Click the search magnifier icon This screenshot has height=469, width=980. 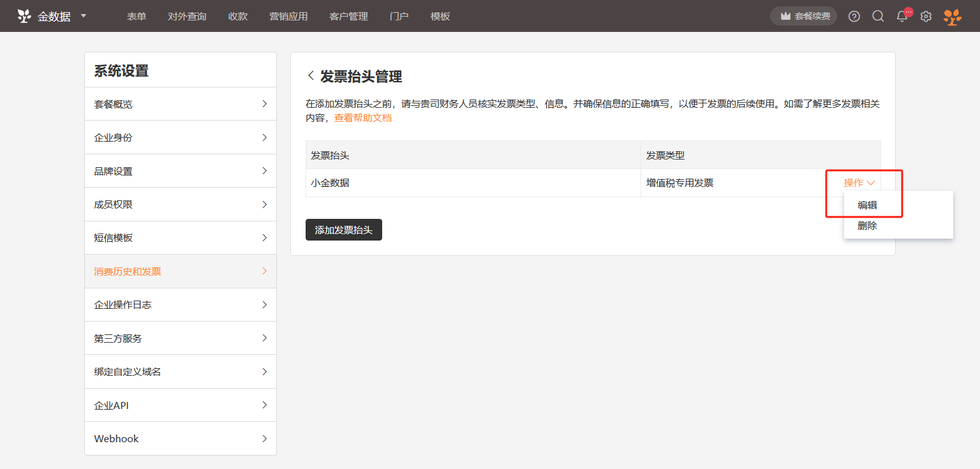pyautogui.click(x=878, y=16)
